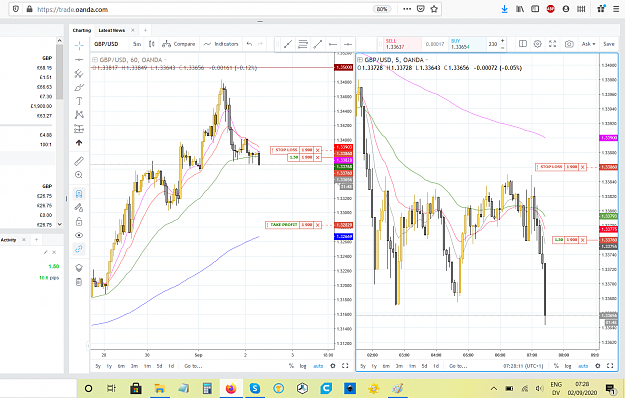This screenshot has width=625, height=398.
Task: Open Skype from the Windows taskbar
Action: click(254, 388)
